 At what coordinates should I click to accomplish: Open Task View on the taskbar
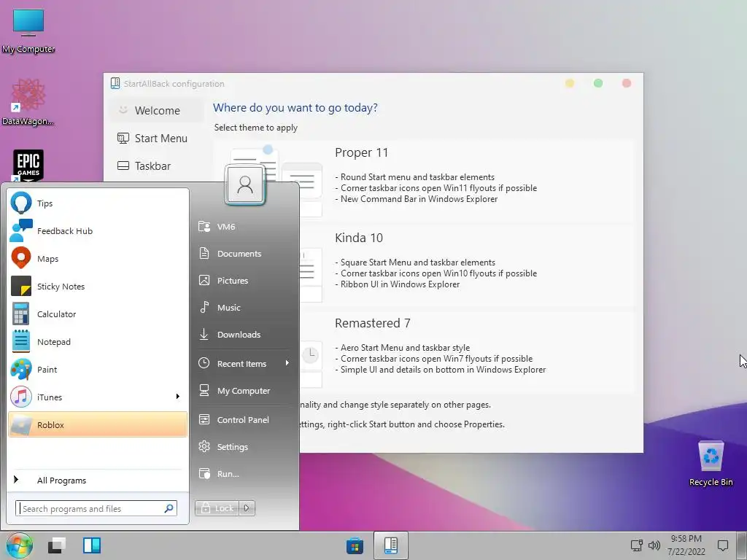(x=57, y=545)
